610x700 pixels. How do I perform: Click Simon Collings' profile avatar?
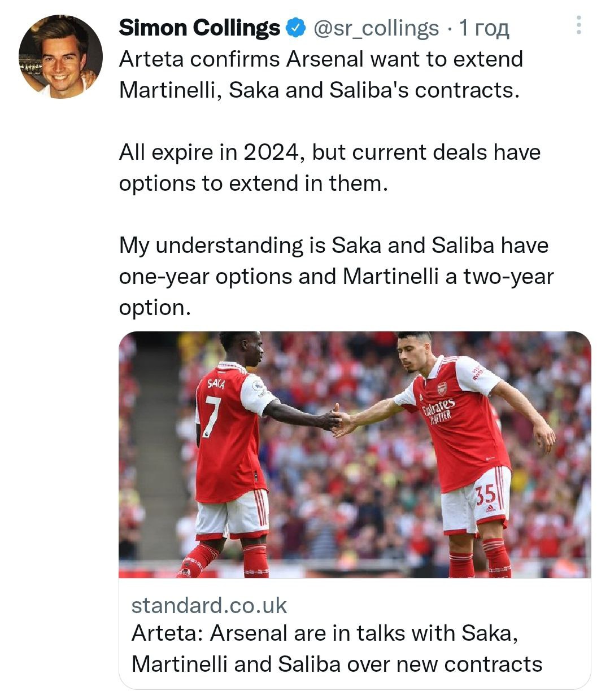[x=60, y=56]
